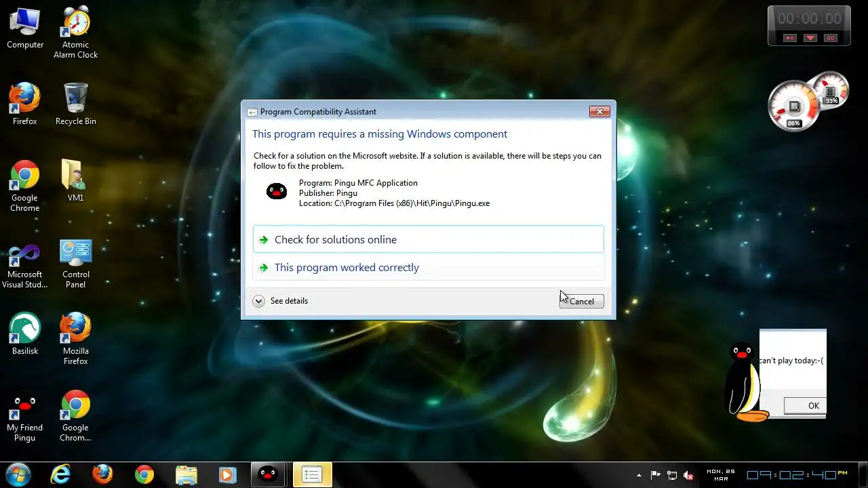Click OK in Pingu message box
Image resolution: width=868 pixels, height=488 pixels.
coord(805,406)
